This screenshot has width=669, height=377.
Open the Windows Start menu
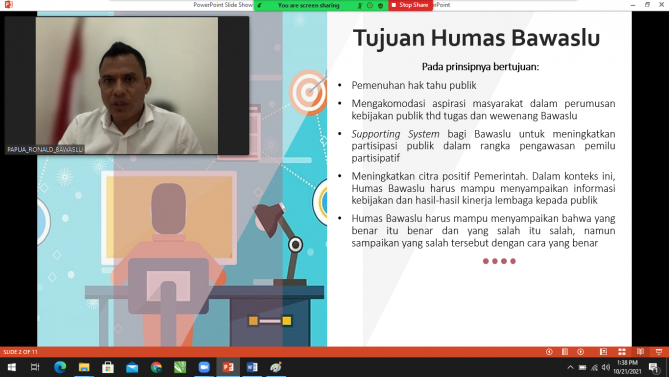click(x=12, y=367)
